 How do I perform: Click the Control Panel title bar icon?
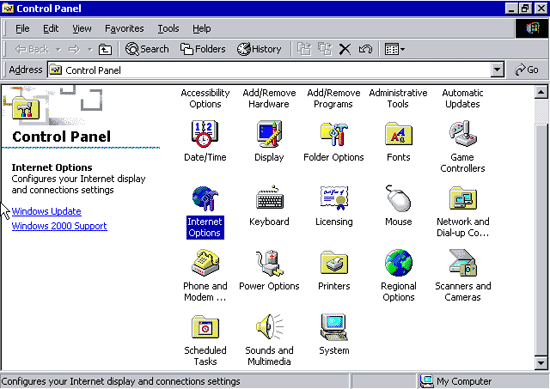(8, 8)
